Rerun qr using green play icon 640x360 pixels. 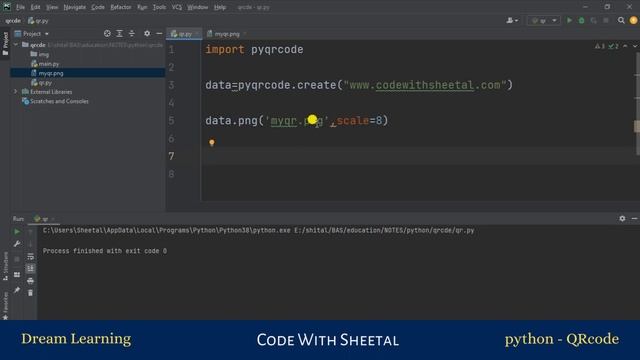pos(17,231)
